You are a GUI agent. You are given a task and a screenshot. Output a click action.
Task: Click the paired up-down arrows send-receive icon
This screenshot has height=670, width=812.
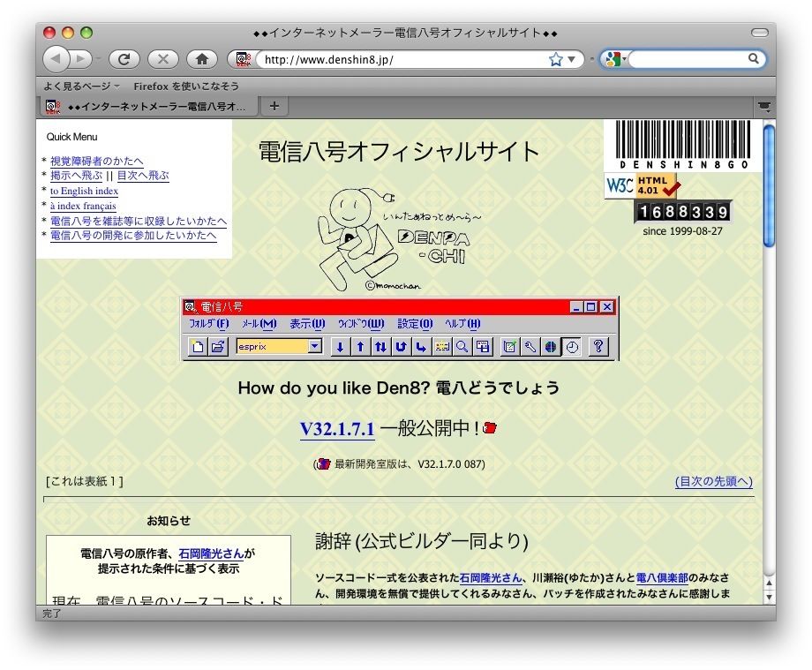[380, 346]
